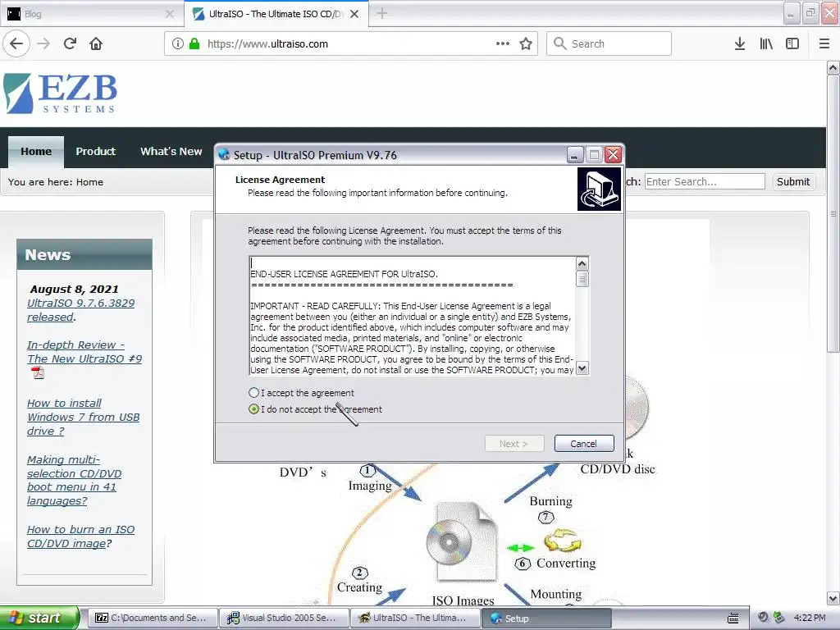
Task: Bookmark this page with star icon
Action: (x=526, y=43)
